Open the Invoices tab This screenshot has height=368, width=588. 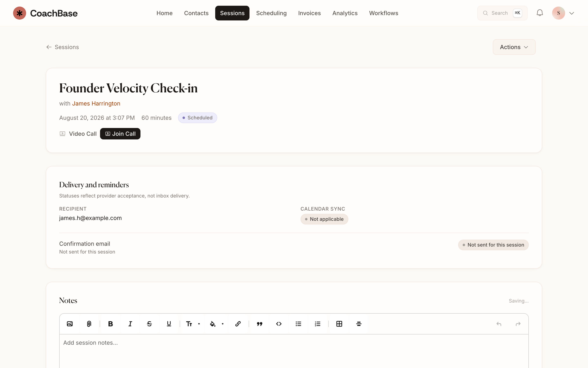[309, 13]
